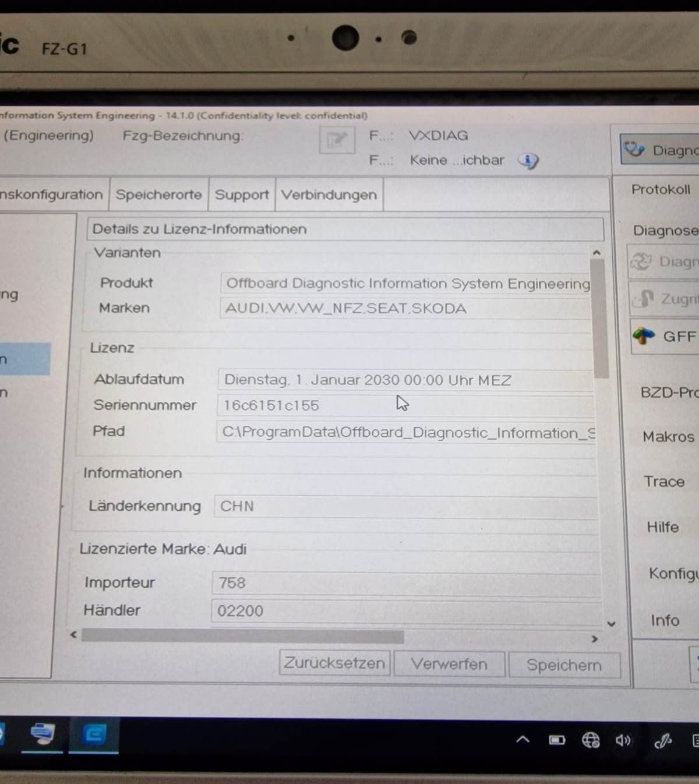Open the Support tab
The height and width of the screenshot is (784, 699).
[x=242, y=195]
